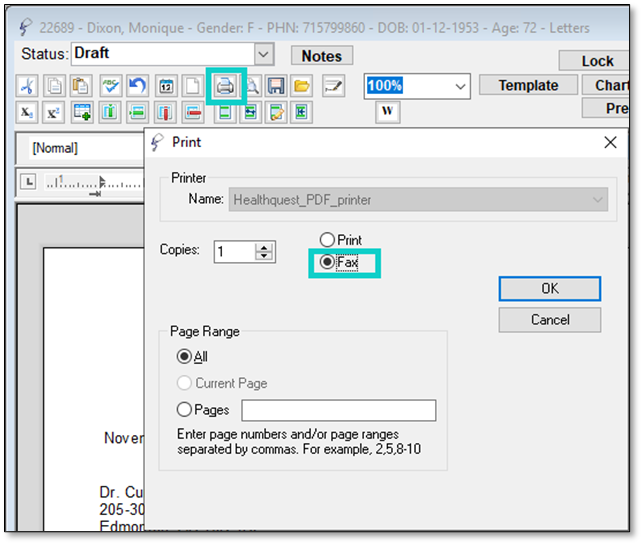Select the Fax radio button
The image size is (643, 545).
[x=326, y=262]
